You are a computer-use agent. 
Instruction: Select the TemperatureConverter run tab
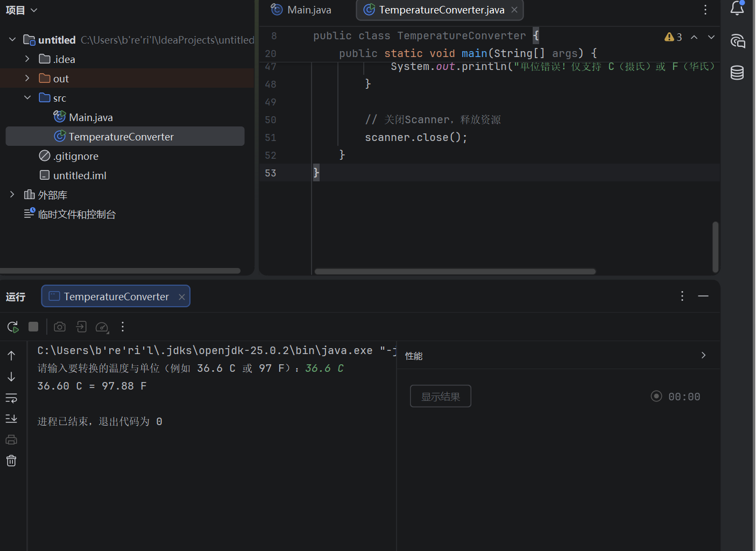pos(116,296)
